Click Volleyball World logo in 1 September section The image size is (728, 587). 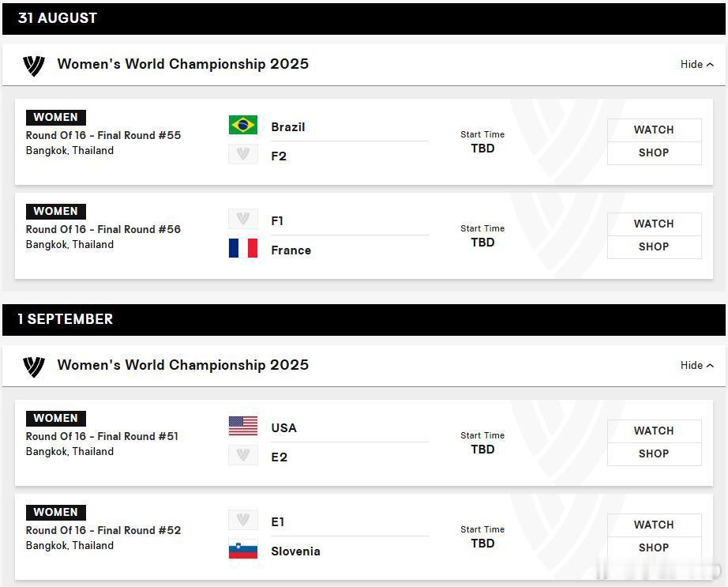[x=34, y=367]
